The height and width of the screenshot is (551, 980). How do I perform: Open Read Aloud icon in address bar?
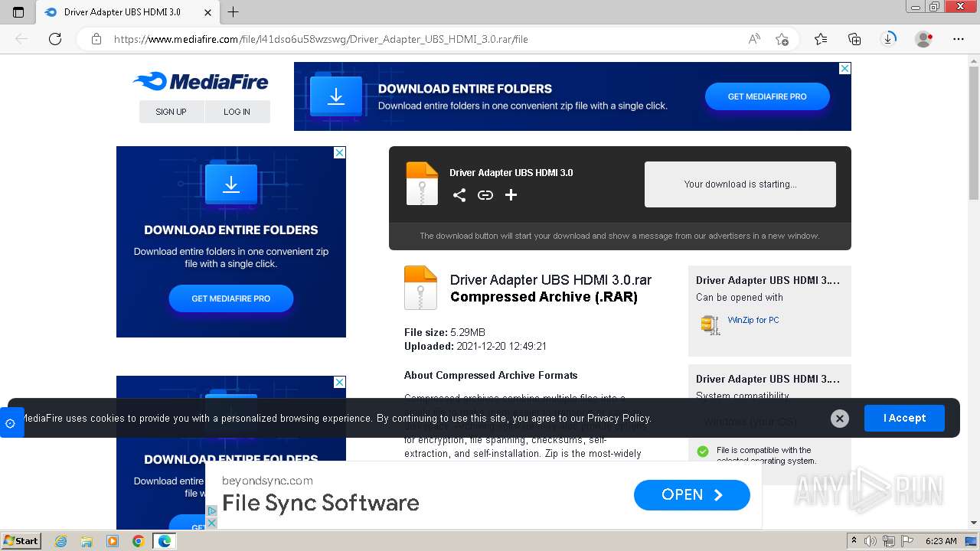(x=754, y=39)
